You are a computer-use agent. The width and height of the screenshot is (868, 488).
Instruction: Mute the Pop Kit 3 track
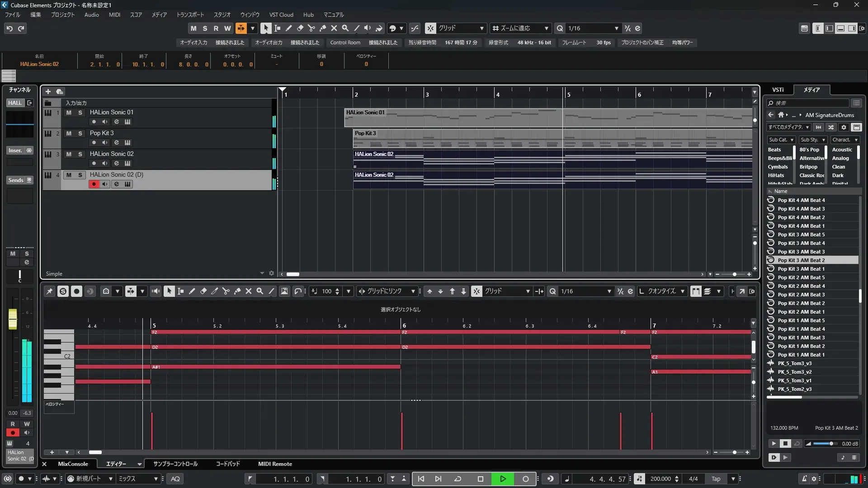[69, 133]
